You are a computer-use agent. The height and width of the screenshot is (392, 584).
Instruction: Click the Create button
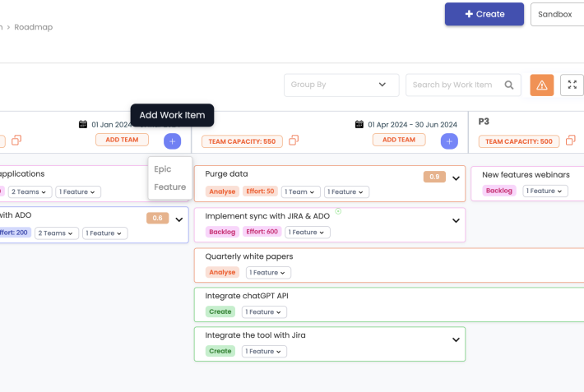pos(484,14)
